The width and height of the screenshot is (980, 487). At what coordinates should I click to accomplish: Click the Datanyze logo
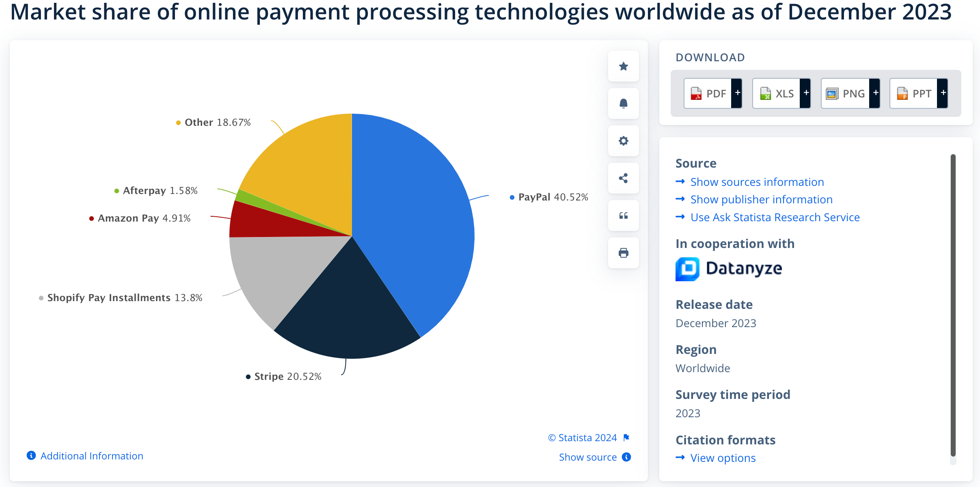click(729, 269)
